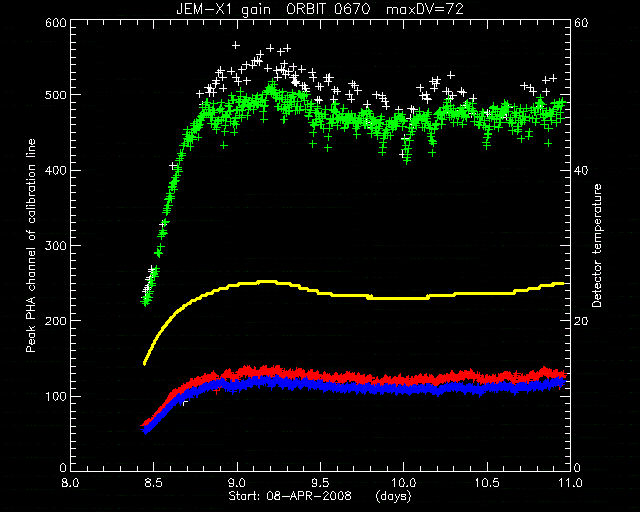This screenshot has height=512, width=640.
Task: Click the 11.0 tick label on x-axis
Action: click(x=570, y=483)
